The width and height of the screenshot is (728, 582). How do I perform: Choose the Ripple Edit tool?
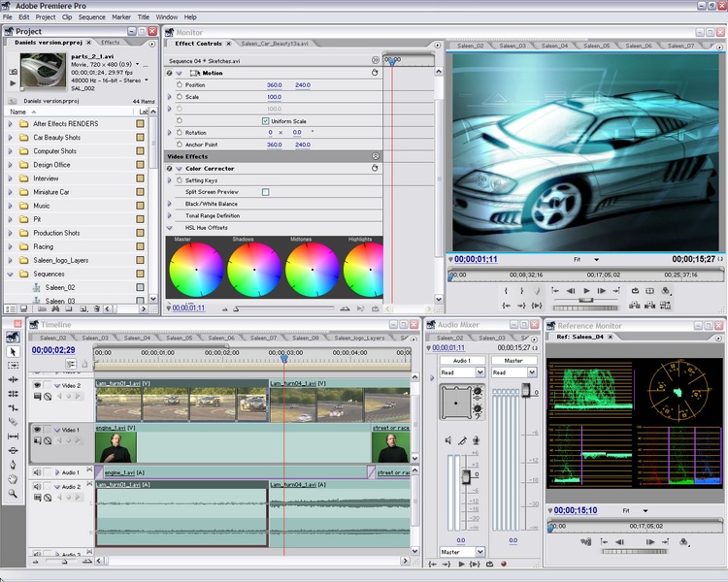[13, 379]
